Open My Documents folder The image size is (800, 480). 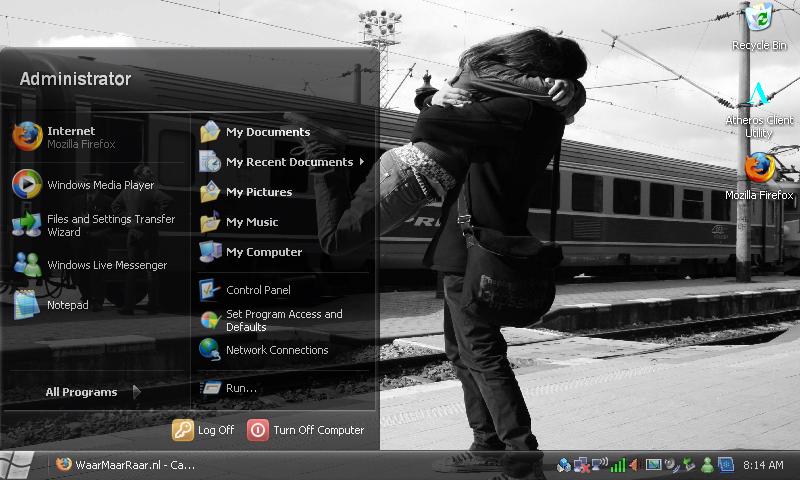266,132
